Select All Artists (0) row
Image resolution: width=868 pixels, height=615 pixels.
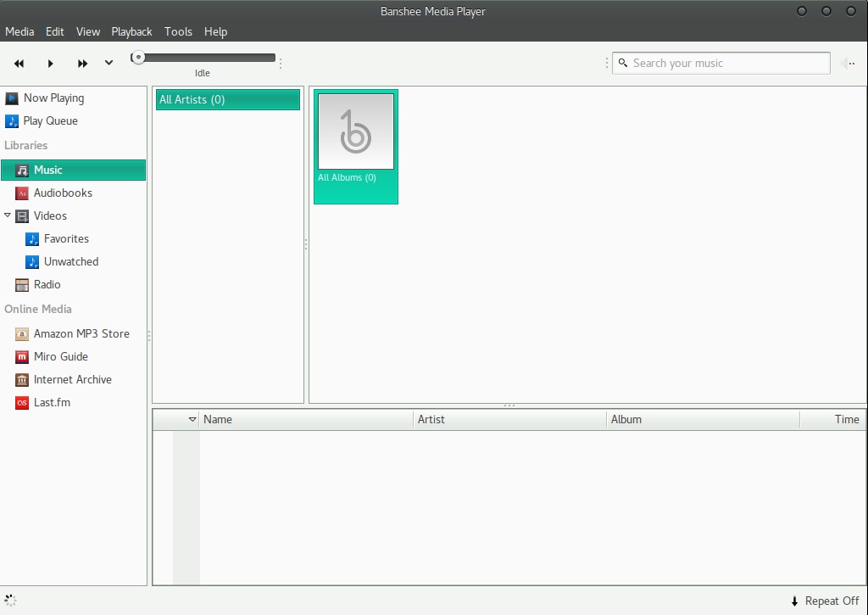[228, 100]
